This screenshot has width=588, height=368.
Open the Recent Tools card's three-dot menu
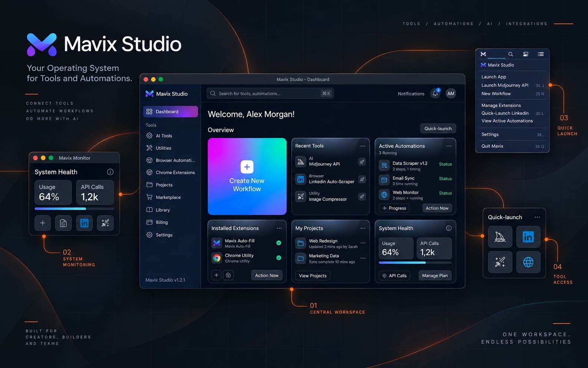pyautogui.click(x=363, y=146)
